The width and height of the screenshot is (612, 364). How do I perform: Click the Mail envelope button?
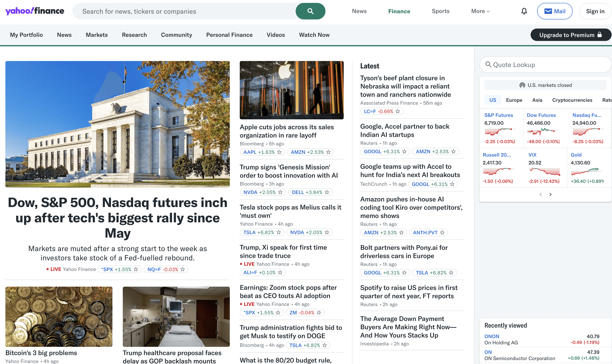tap(555, 11)
